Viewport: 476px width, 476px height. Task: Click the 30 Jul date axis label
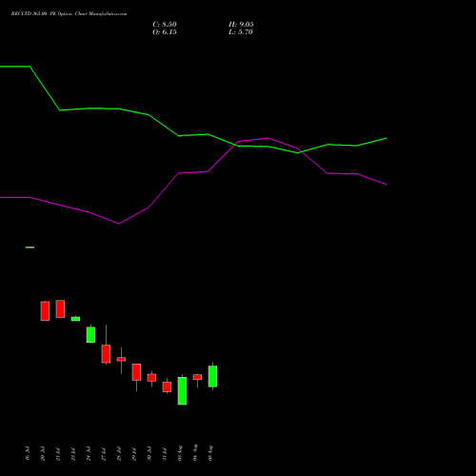pos(149,453)
